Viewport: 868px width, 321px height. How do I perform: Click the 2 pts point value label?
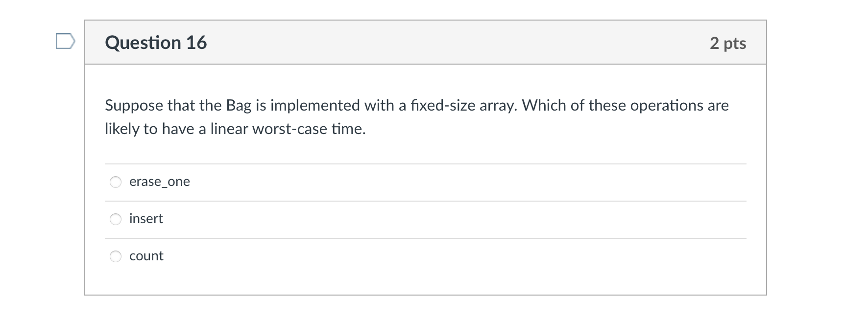[x=728, y=43]
